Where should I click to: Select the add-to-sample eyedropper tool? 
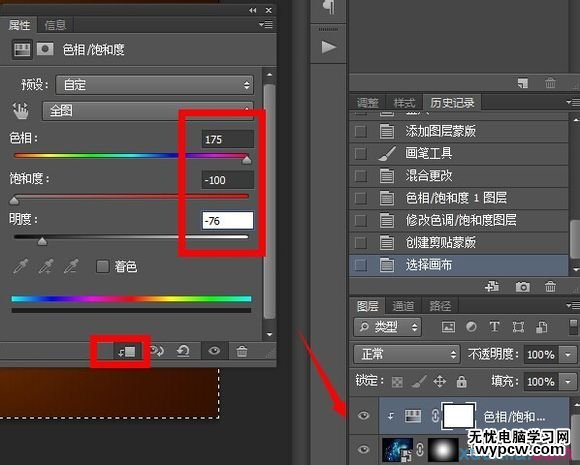click(46, 266)
